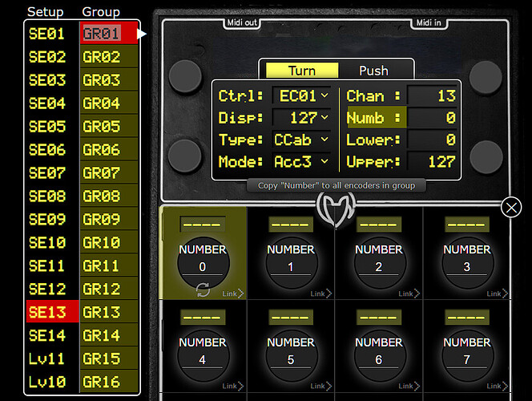
Task: Click the Link arrow for encoder NUMBER 6
Action: 409,386
